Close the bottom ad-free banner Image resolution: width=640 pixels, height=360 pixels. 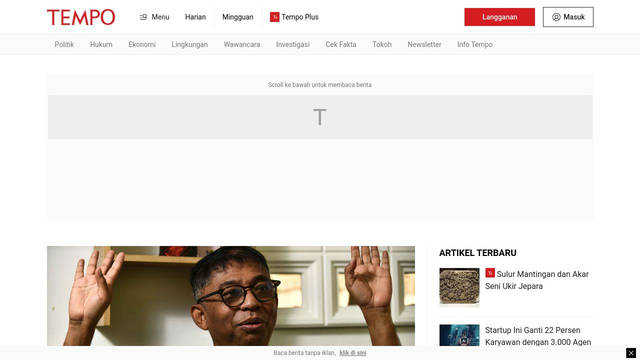click(631, 353)
